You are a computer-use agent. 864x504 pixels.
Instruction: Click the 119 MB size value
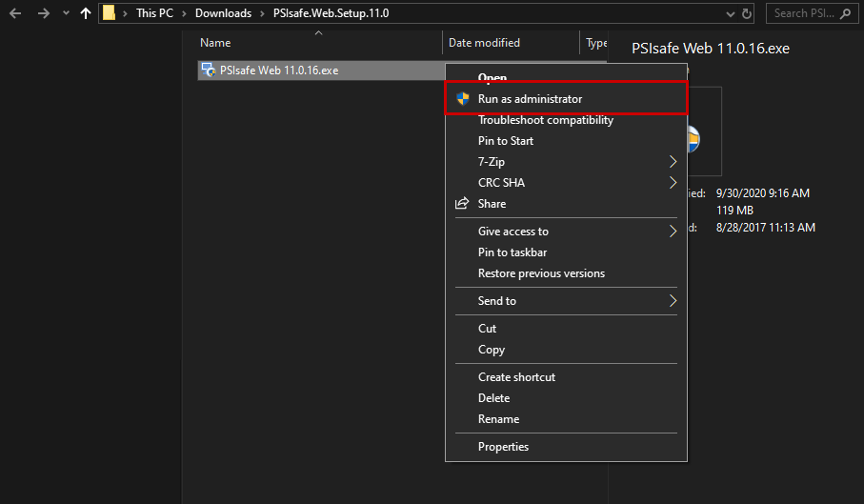(x=734, y=211)
